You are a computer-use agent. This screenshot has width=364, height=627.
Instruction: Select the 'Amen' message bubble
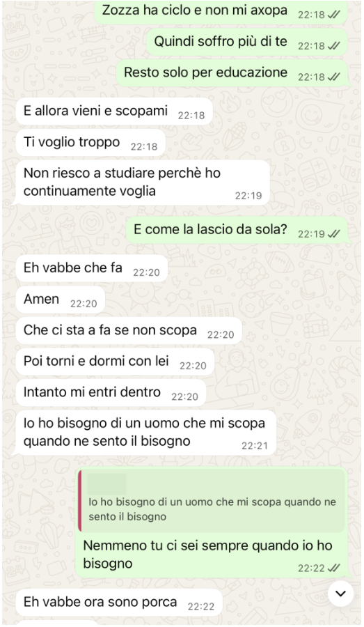click(x=61, y=300)
